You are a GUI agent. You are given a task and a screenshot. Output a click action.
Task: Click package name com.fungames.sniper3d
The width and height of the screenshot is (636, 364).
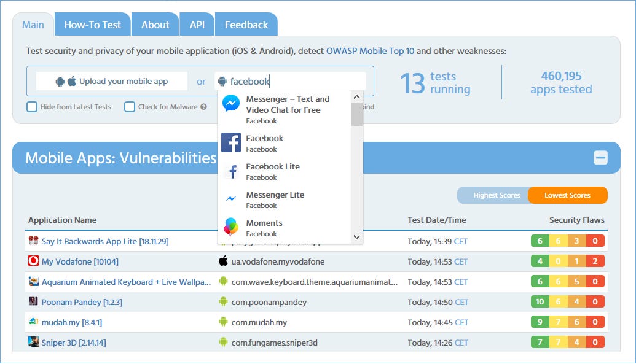[x=275, y=343]
